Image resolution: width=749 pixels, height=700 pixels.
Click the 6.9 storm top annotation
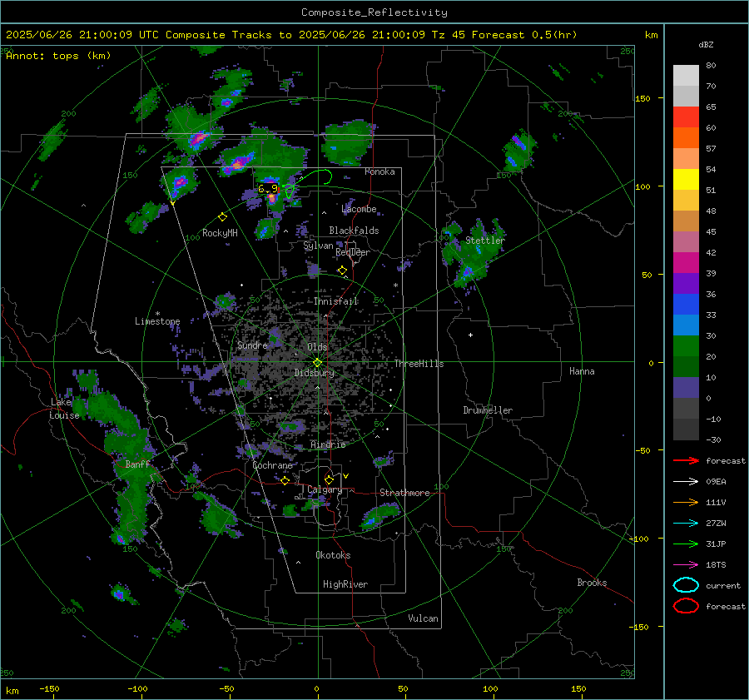coord(268,189)
